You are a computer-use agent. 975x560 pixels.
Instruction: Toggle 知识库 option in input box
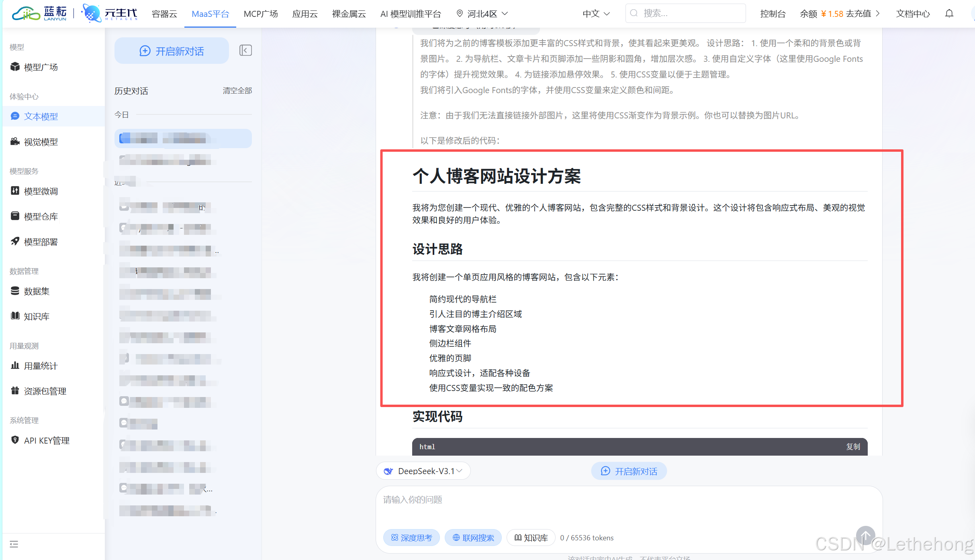[x=531, y=538]
